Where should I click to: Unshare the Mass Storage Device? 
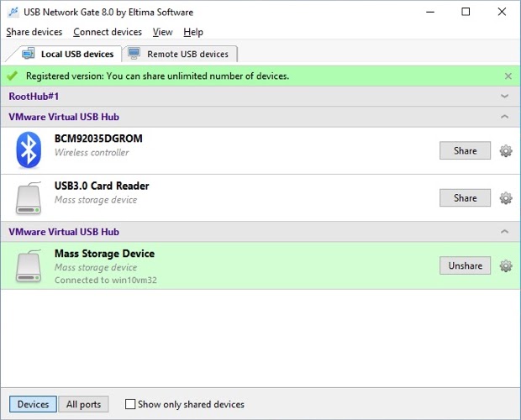click(x=465, y=265)
